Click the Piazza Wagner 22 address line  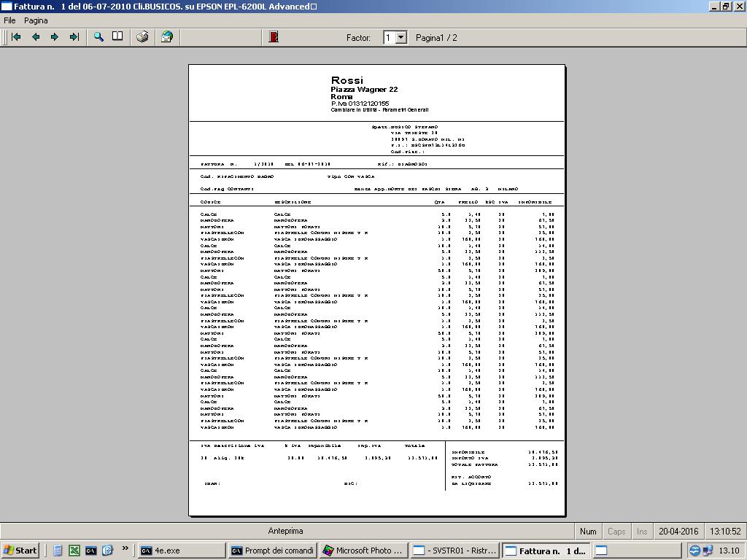tap(364, 89)
